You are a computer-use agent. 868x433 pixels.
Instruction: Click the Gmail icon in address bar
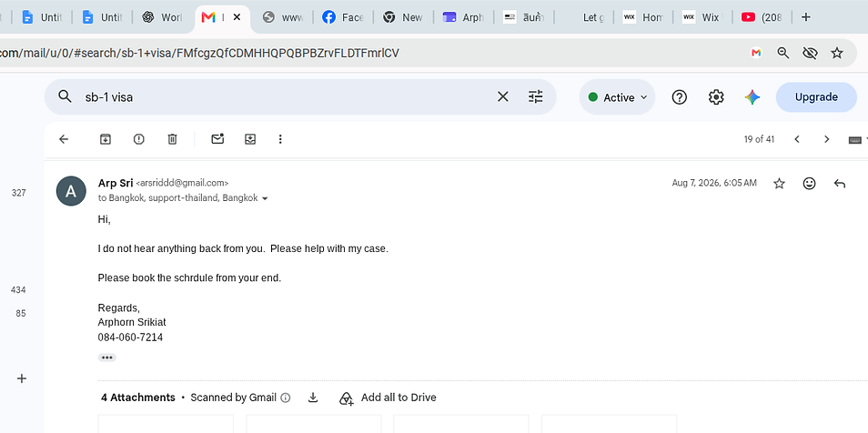[756, 53]
